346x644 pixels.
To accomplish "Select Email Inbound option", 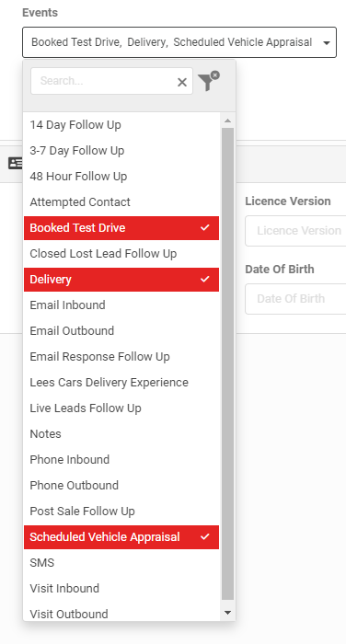I will click(x=121, y=305).
